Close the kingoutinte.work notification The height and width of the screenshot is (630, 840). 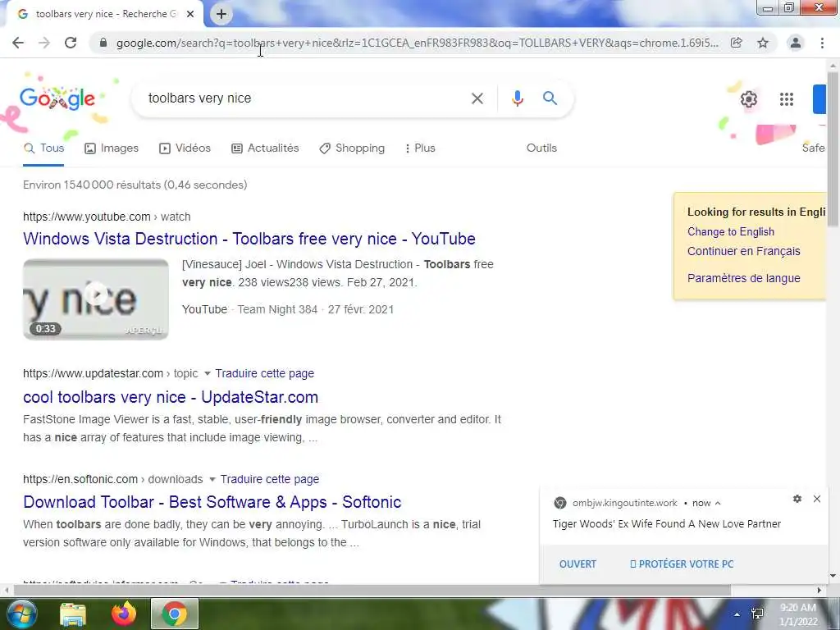817,499
